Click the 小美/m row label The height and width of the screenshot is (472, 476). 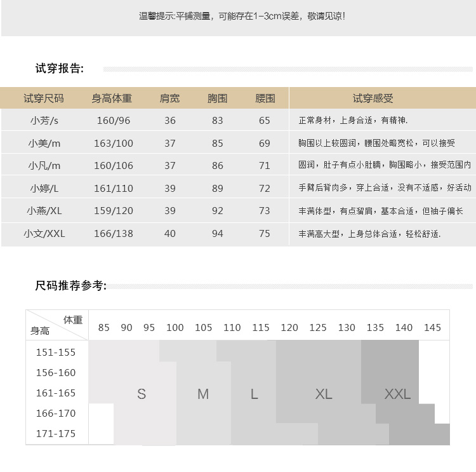(x=44, y=143)
